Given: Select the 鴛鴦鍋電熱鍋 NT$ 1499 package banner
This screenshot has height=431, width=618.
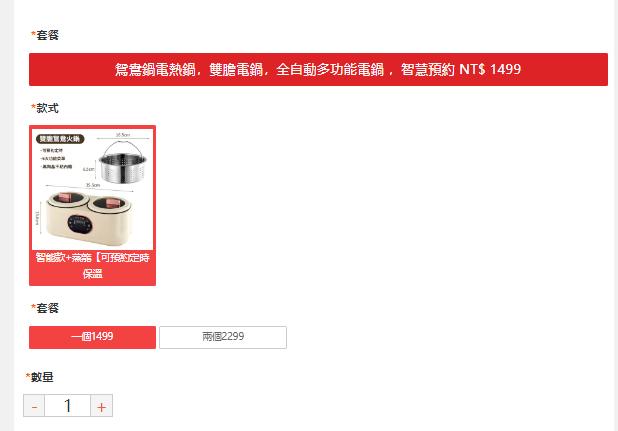Looking at the screenshot, I should coord(318,69).
